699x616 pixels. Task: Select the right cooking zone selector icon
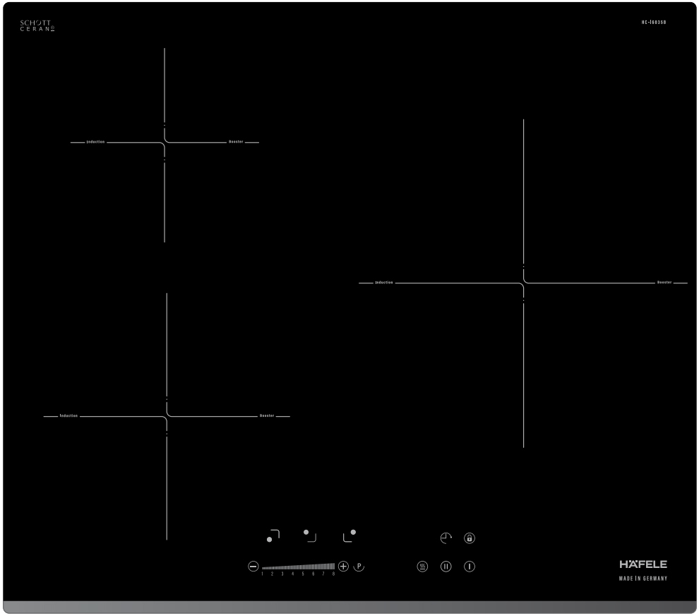349,535
